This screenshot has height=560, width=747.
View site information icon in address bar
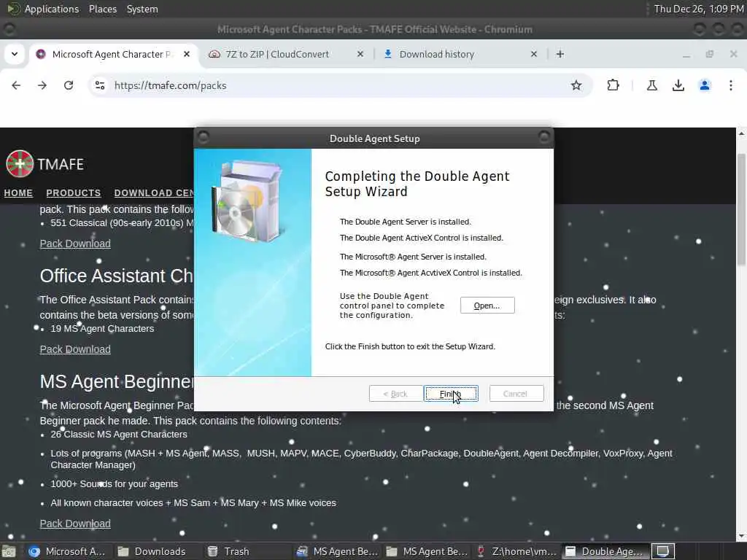pos(100,85)
